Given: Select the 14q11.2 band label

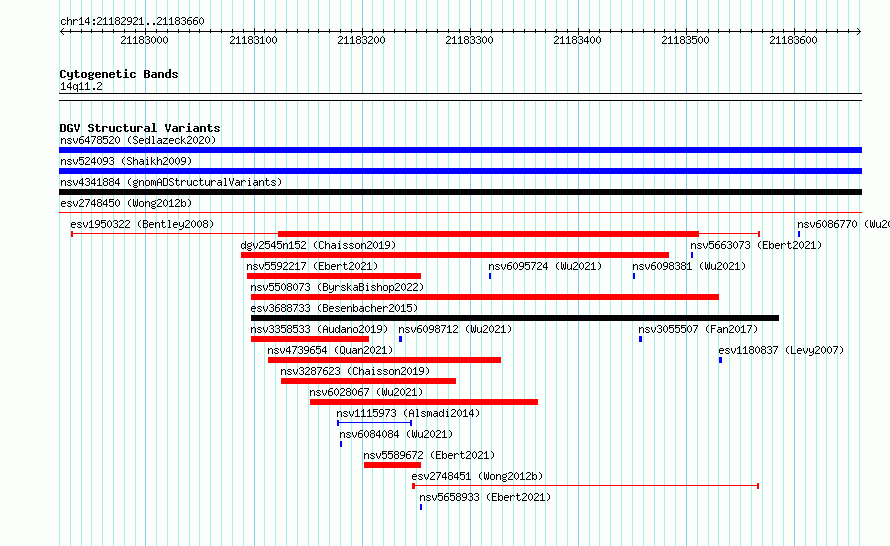Looking at the screenshot, I should (81, 86).
